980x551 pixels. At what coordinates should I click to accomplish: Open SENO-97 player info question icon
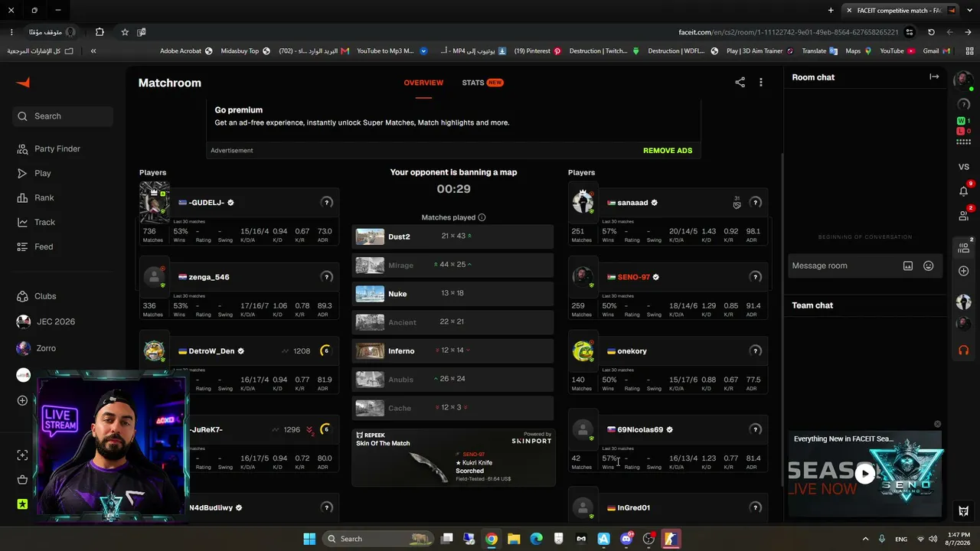point(756,277)
